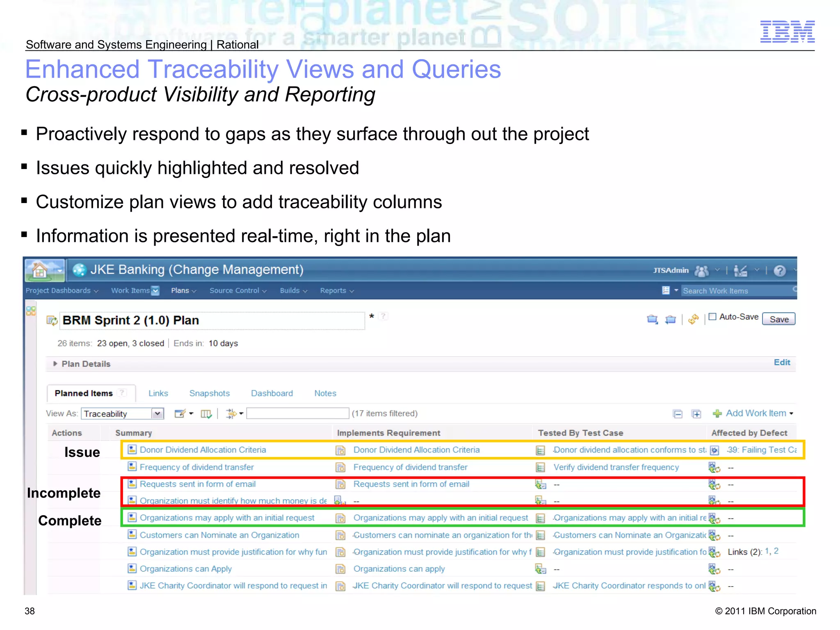The image size is (840, 630).
Task: Switch to the Dashboard tab
Action: click(x=272, y=393)
